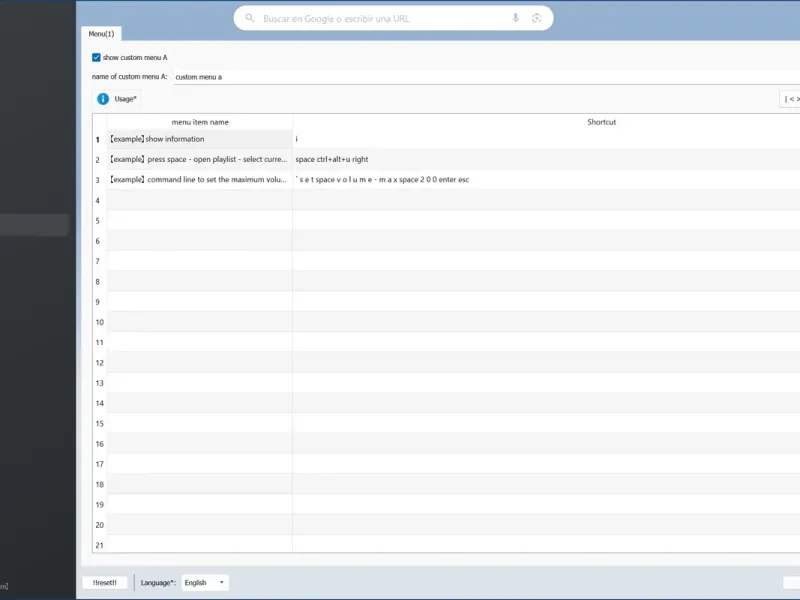
Task: Click the Usage* button label
Action: point(126,99)
